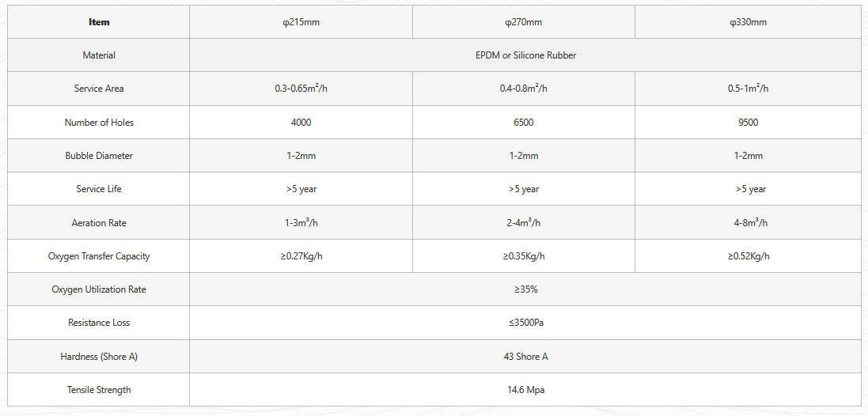This screenshot has width=868, height=416.
Task: Click the "Material" row label
Action: (x=99, y=55)
